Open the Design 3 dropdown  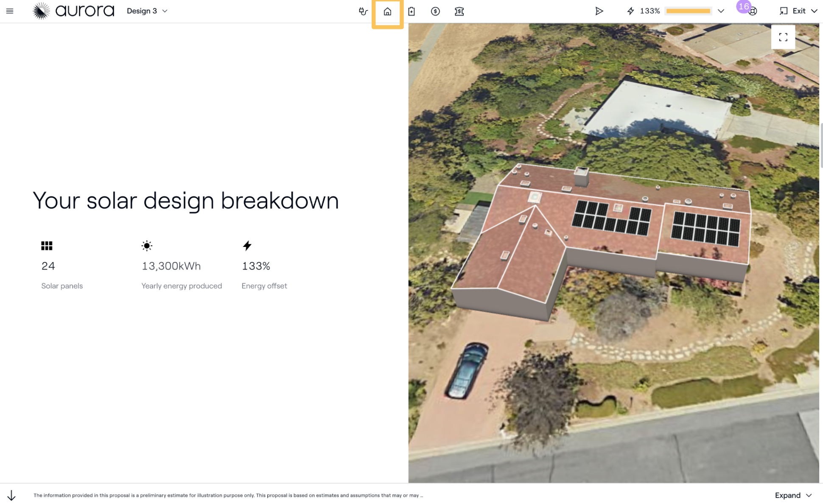[x=147, y=11]
